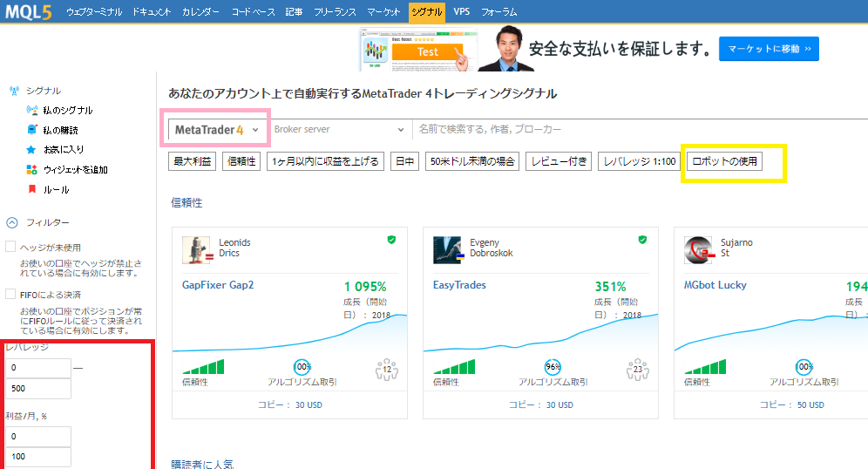Click the green shield on EasyTrades card
This screenshot has height=469, width=868.
click(x=642, y=240)
